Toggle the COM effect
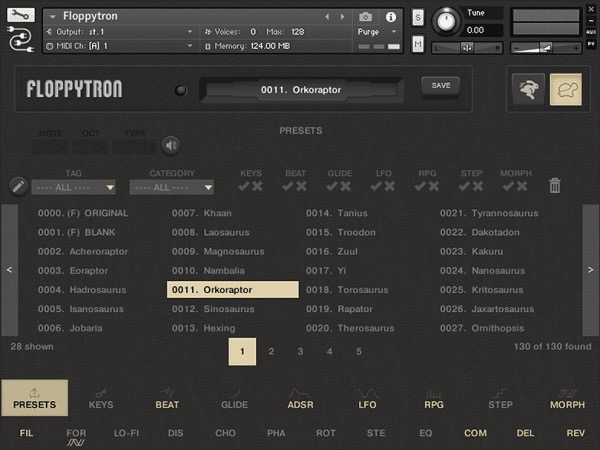Viewport: 600px width, 450px height. [476, 433]
